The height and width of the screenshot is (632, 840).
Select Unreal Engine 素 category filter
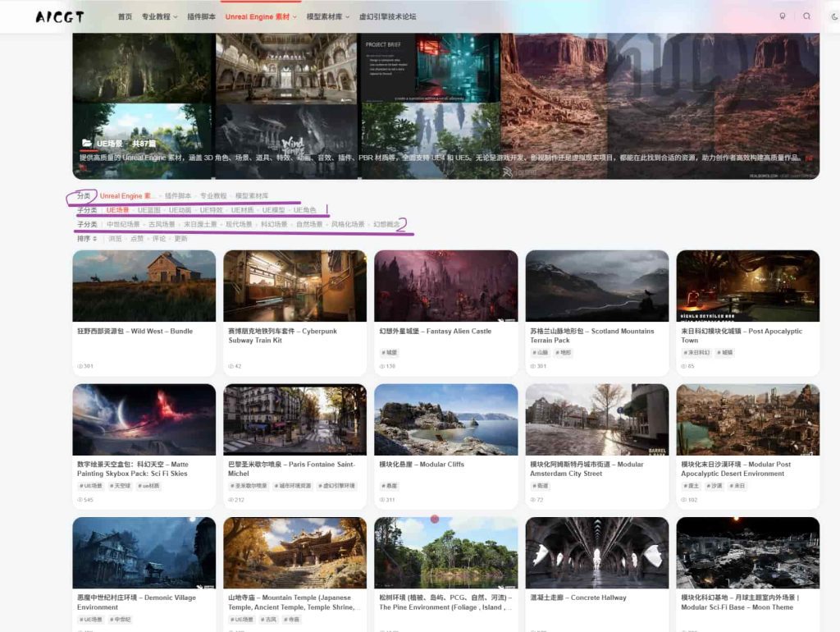click(126, 195)
